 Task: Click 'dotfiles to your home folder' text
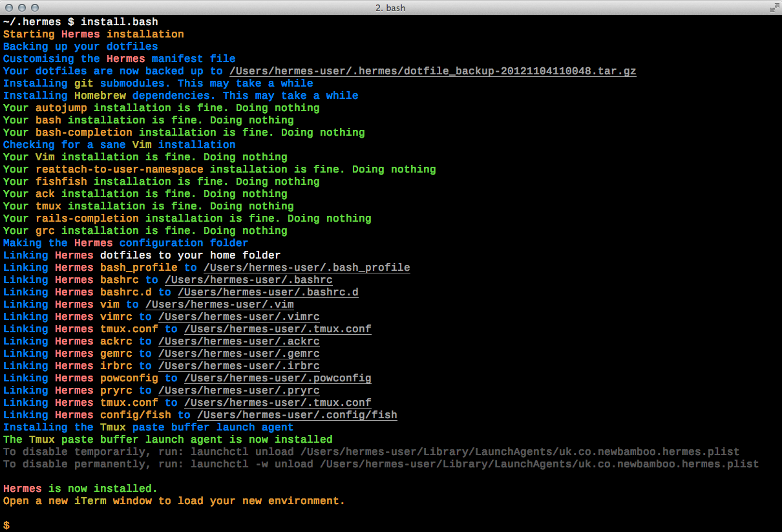pos(191,255)
